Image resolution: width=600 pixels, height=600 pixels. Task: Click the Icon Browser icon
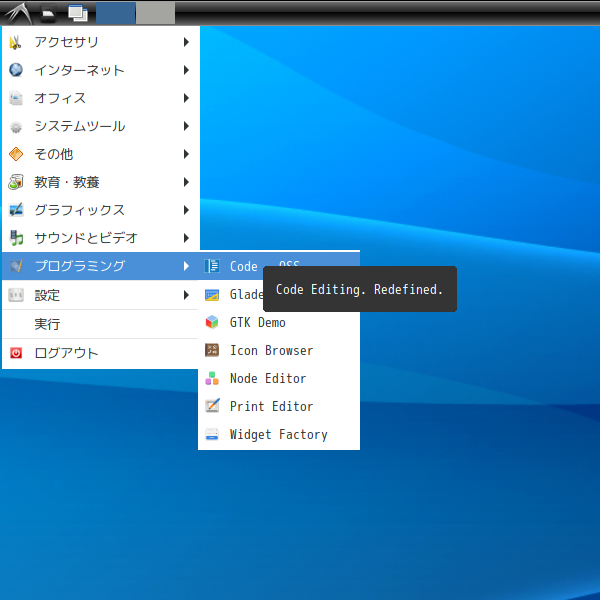[x=211, y=351]
